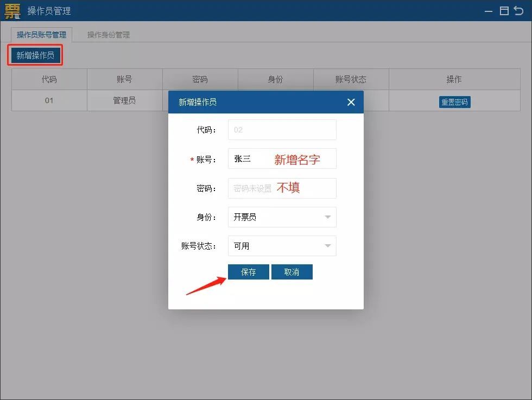The height and width of the screenshot is (400, 532).
Task: Click the 代码 field showing 02
Action: coord(282,130)
